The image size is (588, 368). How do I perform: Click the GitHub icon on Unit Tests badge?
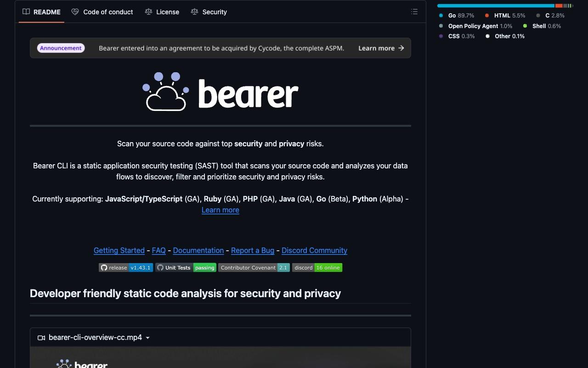tap(160, 268)
